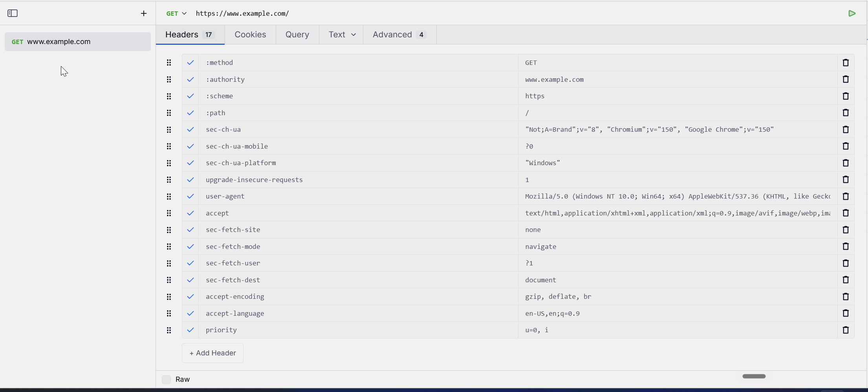Screen dimensions: 868x392
Task: Select the www.example.com request in sidebar
Action: pos(78,42)
